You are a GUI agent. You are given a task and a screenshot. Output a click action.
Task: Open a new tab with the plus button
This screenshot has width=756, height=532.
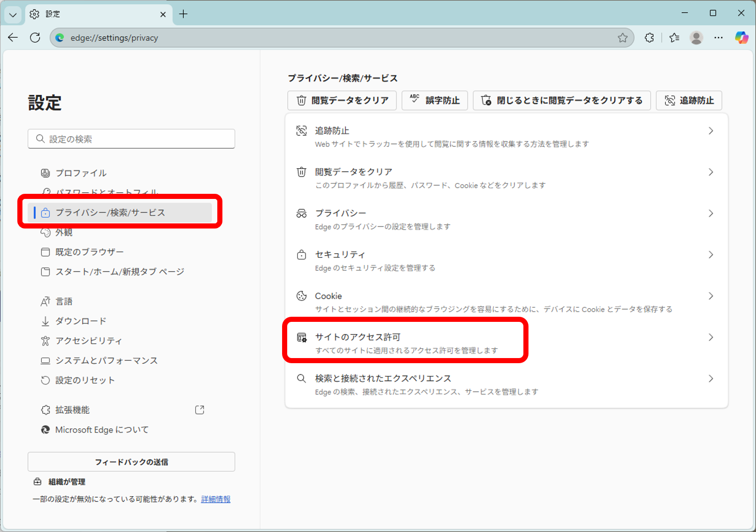183,14
